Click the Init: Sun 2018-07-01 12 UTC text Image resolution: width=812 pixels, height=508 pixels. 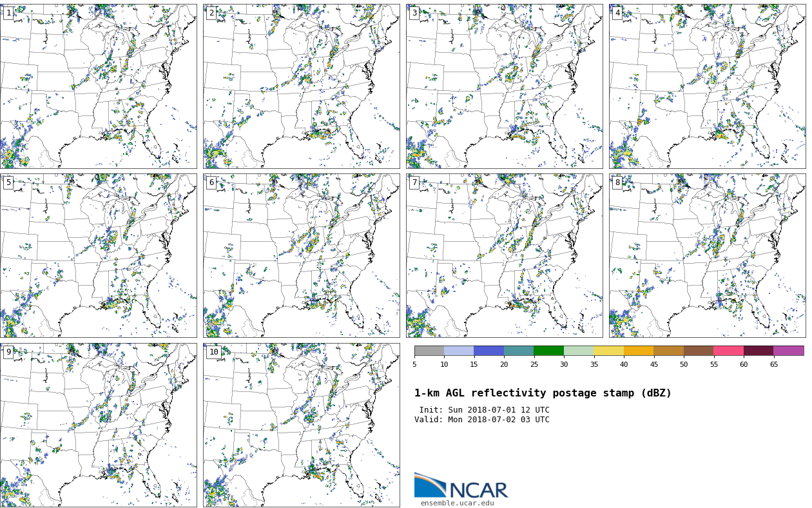pyautogui.click(x=484, y=410)
